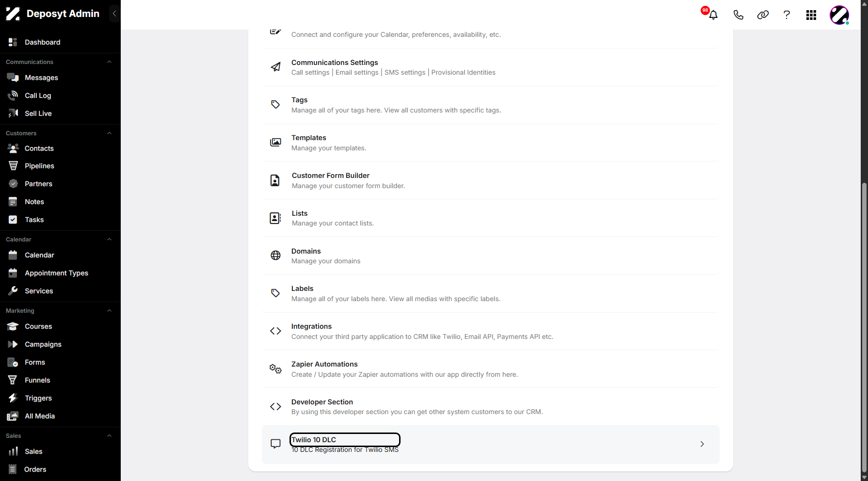The width and height of the screenshot is (868, 481).
Task: Open Provisional Identities link
Action: pyautogui.click(x=464, y=73)
